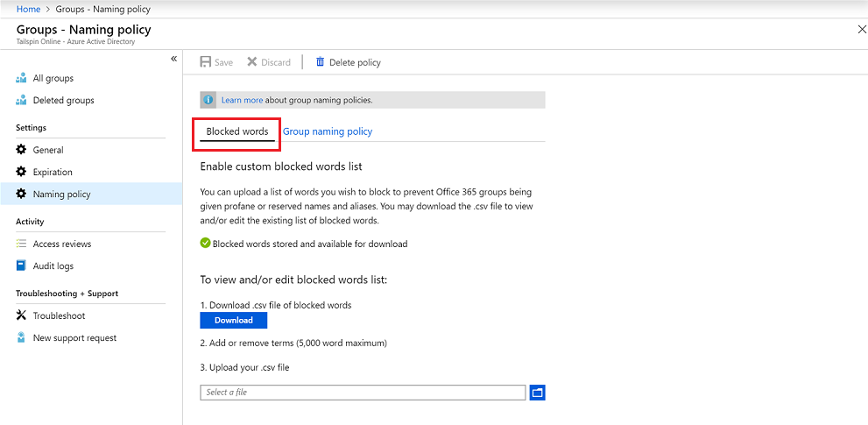Click the Expiration gear icon
The image size is (868, 425).
coord(22,172)
